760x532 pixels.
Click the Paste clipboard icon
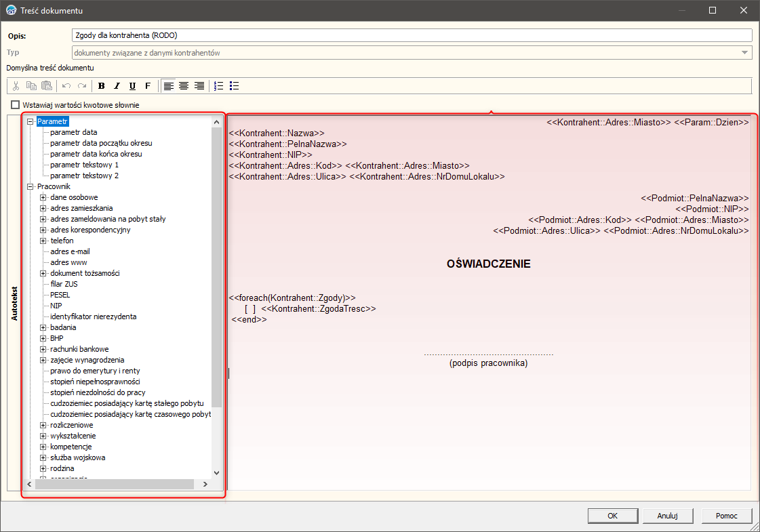[47, 86]
